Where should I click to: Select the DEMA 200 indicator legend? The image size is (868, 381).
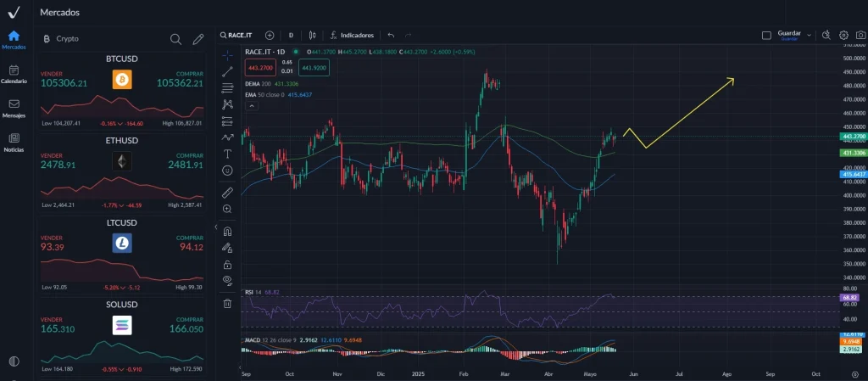(x=271, y=84)
